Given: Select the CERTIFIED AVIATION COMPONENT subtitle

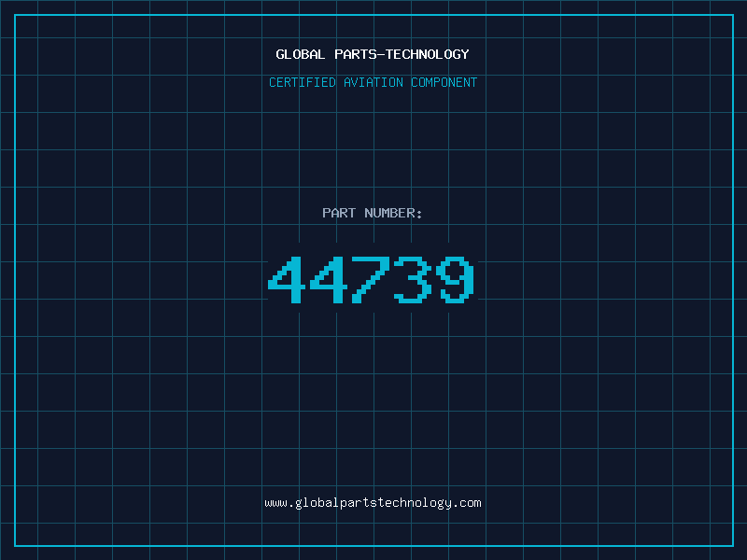Looking at the screenshot, I should click(373, 82).
